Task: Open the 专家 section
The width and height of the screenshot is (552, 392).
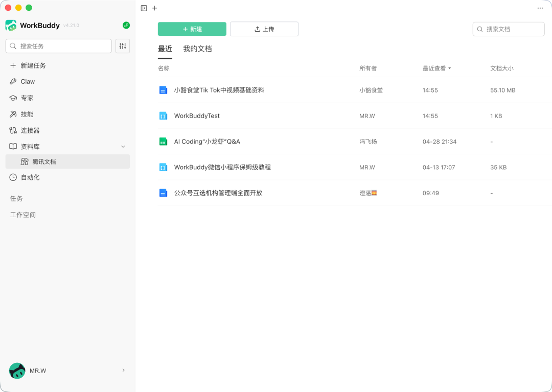Action: [x=67, y=98]
